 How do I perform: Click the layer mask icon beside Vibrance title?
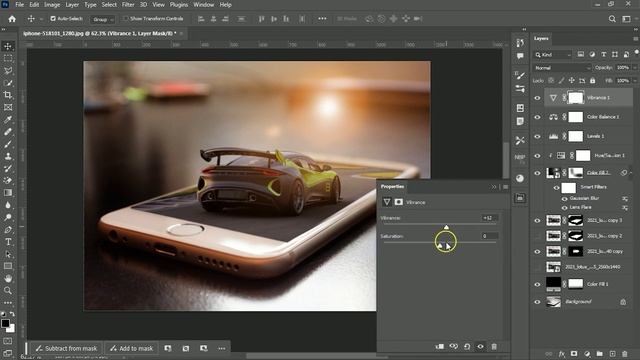398,202
